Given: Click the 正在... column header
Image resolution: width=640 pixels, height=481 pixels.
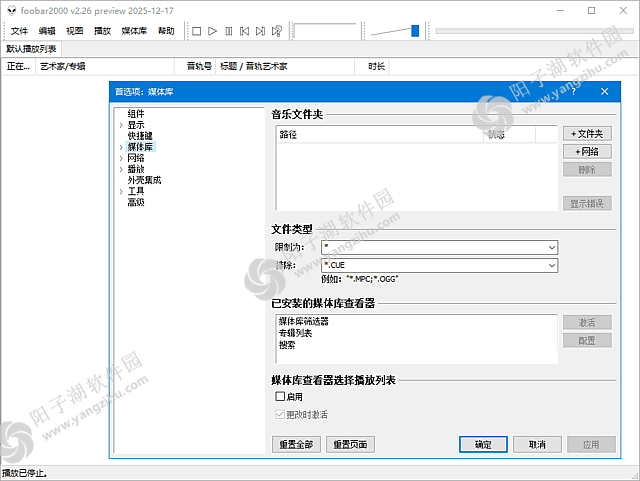Looking at the screenshot, I should click(x=18, y=66).
